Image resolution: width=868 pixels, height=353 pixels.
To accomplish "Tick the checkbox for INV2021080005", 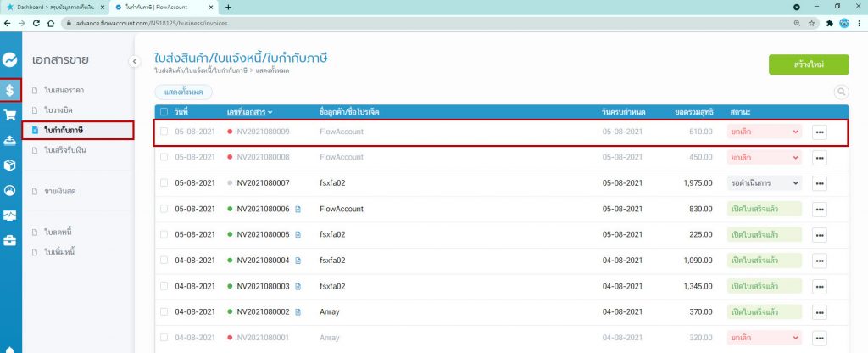I will point(164,234).
